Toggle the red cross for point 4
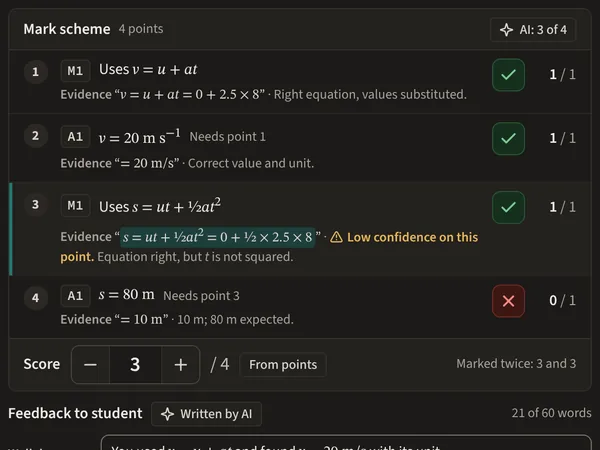This screenshot has height=450, width=600. [508, 301]
